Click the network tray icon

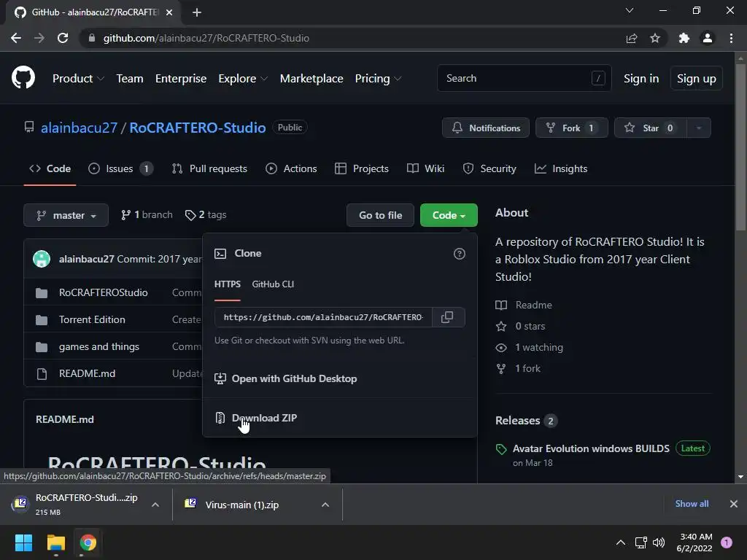coord(640,542)
